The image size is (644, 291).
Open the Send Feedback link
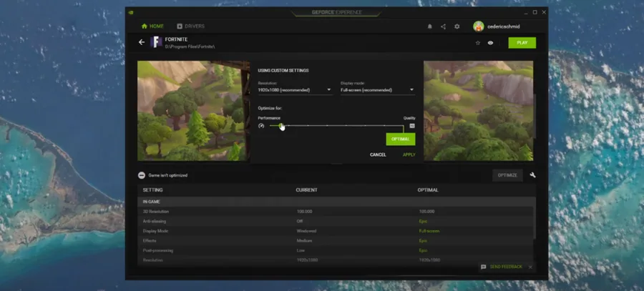click(506, 267)
